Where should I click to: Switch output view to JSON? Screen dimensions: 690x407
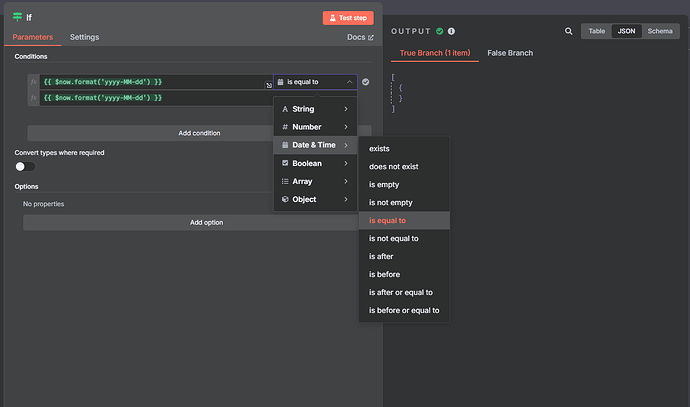tap(626, 31)
